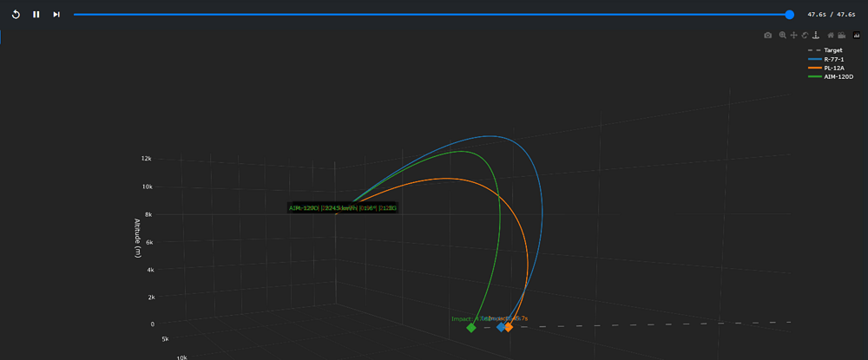Toggle R-77-1 trace in legend

[x=825, y=59]
